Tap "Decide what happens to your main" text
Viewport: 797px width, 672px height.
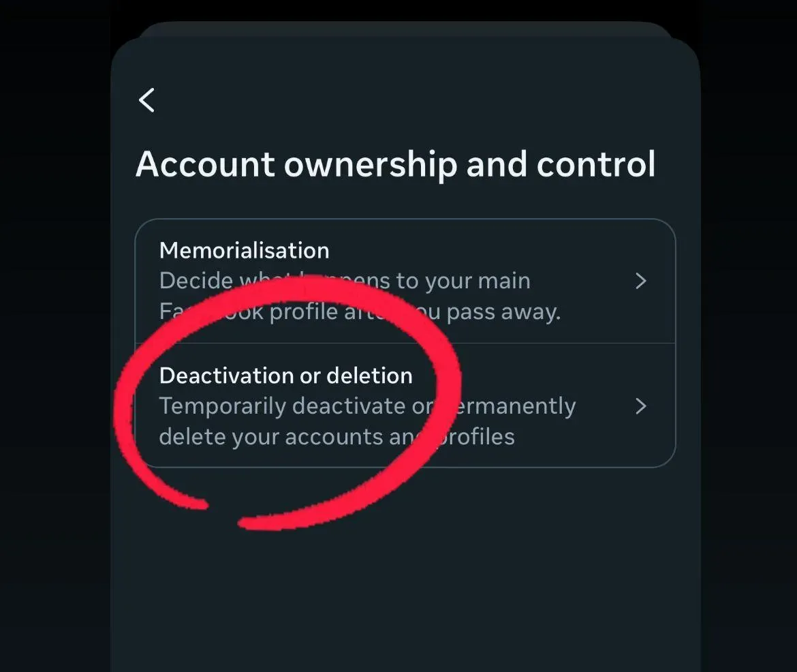(344, 281)
